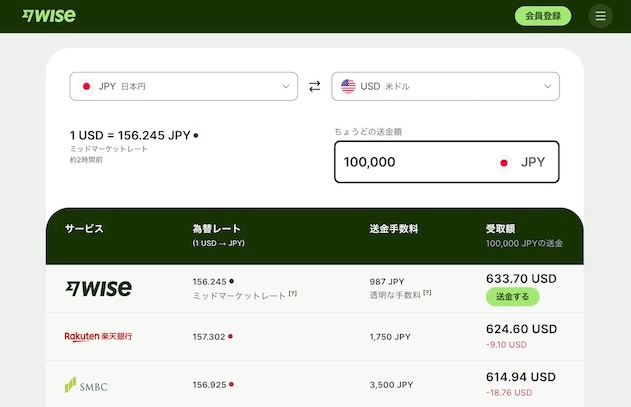Click the Japan flag in the JPY selector
Viewport: 631px width, 407px height.
point(86,87)
